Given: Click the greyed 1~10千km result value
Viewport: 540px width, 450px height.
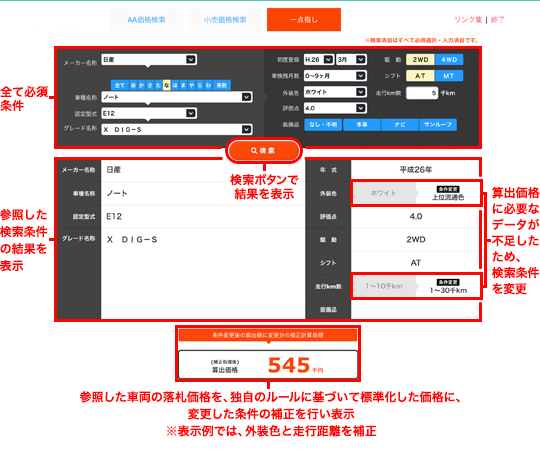Looking at the screenshot, I should [x=384, y=286].
